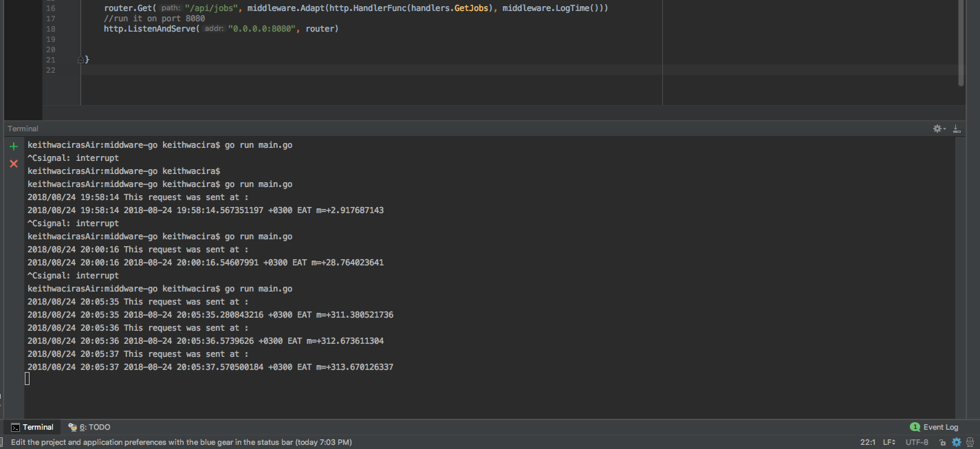Switch to the Terminal tool window tab

point(32,427)
